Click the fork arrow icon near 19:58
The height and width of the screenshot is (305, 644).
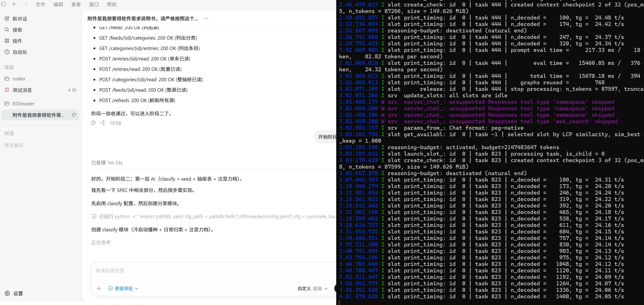102,123
